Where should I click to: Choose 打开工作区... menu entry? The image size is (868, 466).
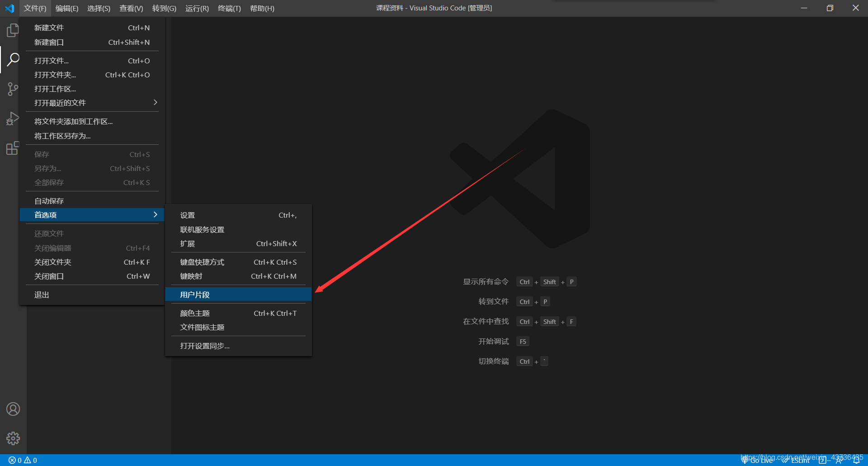(x=92, y=89)
